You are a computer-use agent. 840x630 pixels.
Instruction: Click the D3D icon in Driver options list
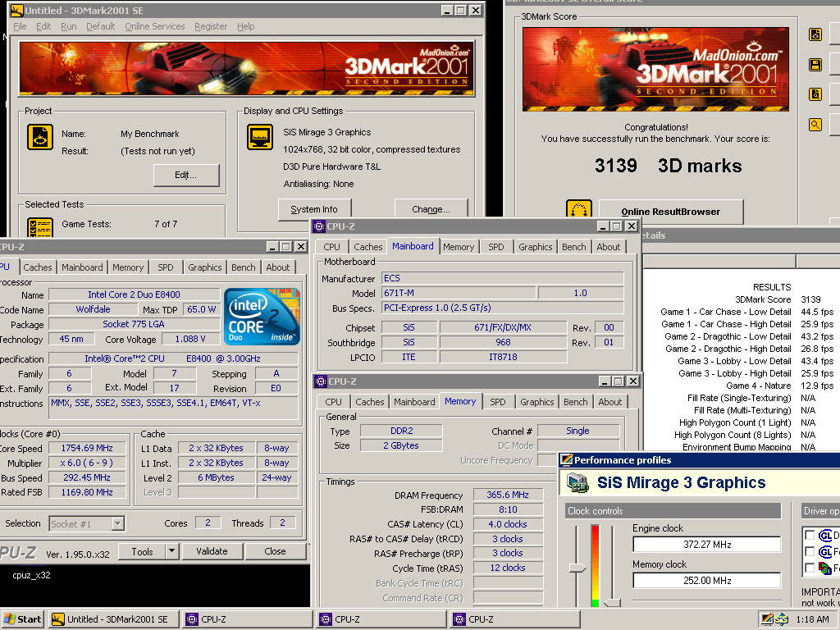tap(825, 568)
